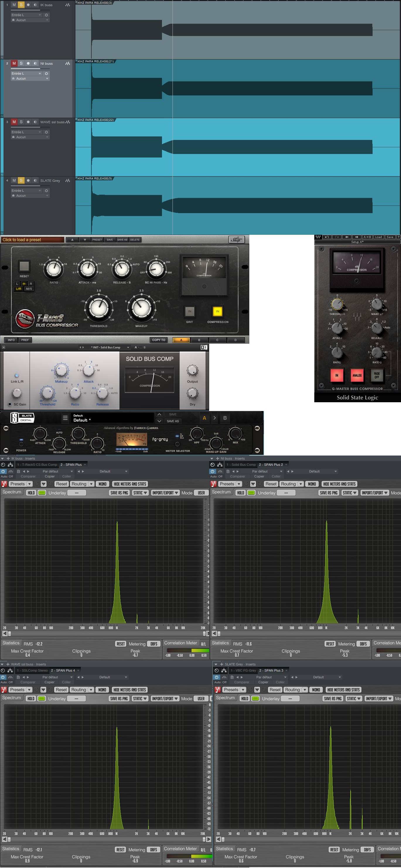The width and height of the screenshot is (401, 868).
Task: Enable SC Gain radio in Solid Bus Comp
Action: (10, 404)
